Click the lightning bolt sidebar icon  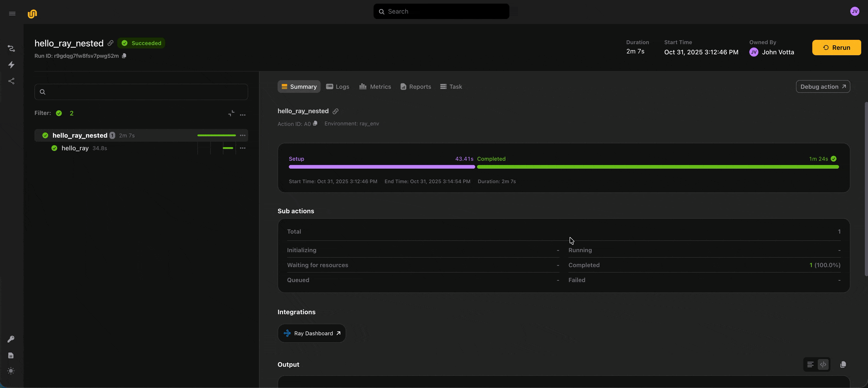click(x=11, y=65)
